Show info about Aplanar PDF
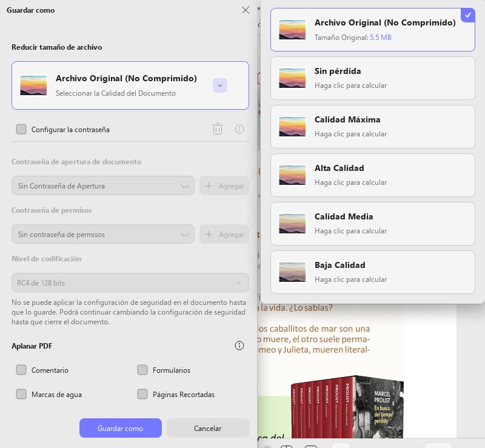This screenshot has width=485, height=448. click(x=239, y=346)
